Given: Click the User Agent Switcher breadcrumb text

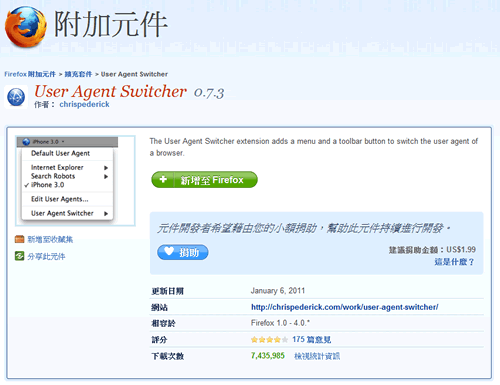Looking at the screenshot, I should (x=134, y=74).
